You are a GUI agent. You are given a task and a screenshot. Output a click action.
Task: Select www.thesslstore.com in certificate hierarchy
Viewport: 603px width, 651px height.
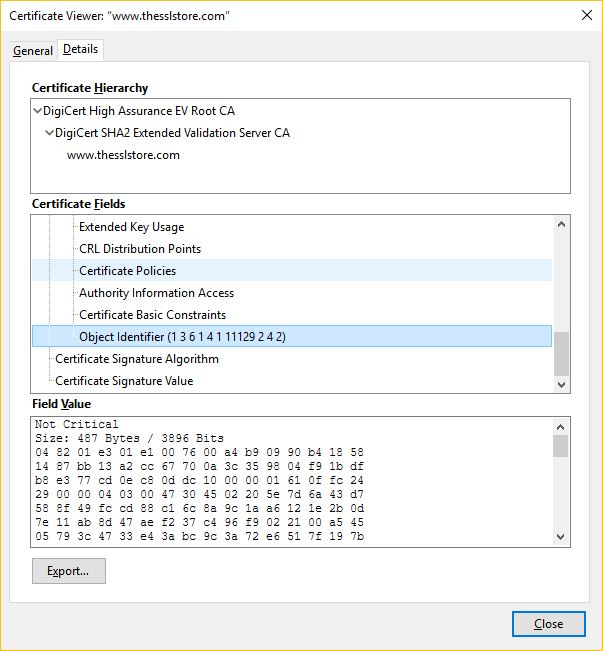pyautogui.click(x=123, y=155)
